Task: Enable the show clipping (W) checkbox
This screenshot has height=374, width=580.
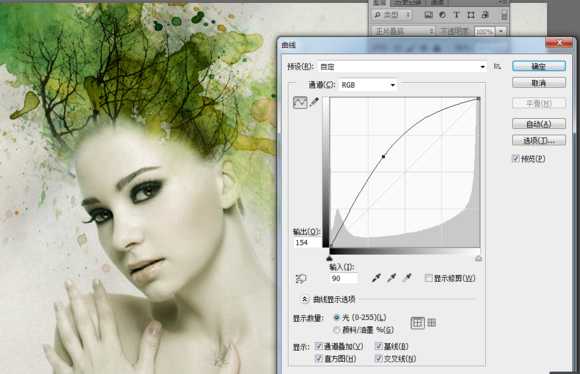Action: 428,278
